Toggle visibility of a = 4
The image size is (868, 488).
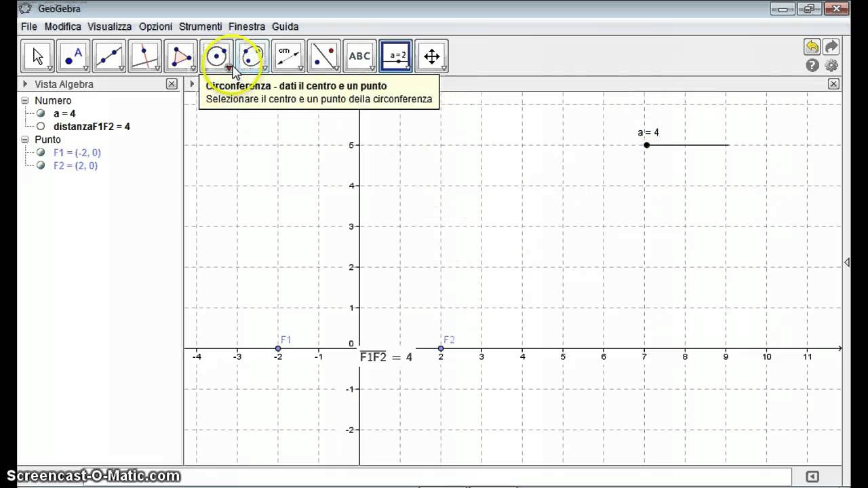41,114
